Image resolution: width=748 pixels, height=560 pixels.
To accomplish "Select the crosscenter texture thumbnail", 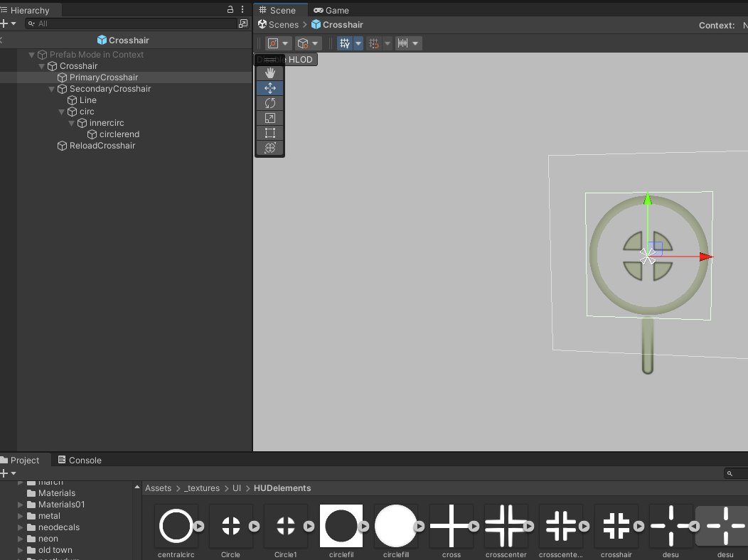I will pos(506,526).
